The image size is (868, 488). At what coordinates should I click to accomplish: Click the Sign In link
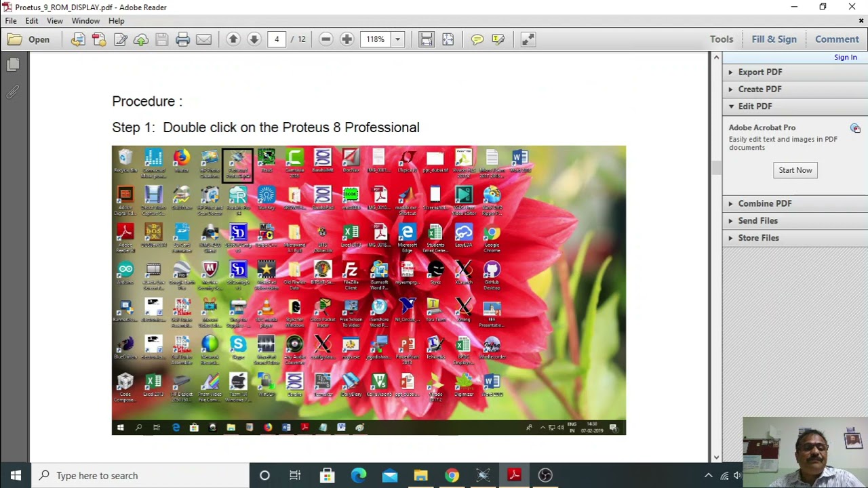click(846, 58)
